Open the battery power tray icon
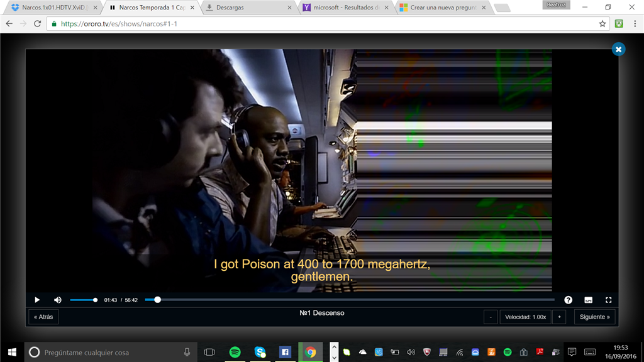644x362 pixels. [395, 352]
